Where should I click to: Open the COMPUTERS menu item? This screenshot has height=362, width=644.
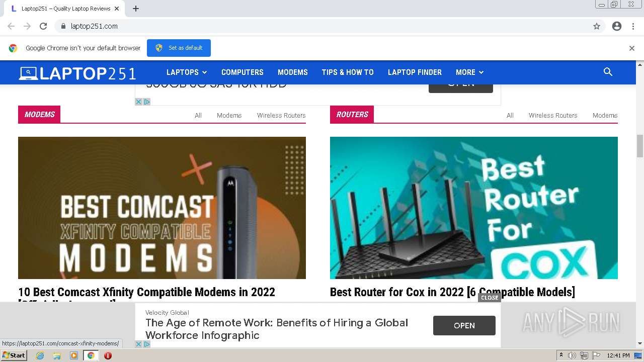coord(243,72)
